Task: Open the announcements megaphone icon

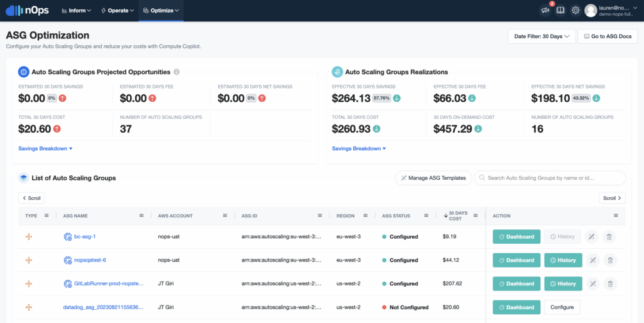Action: click(x=545, y=11)
